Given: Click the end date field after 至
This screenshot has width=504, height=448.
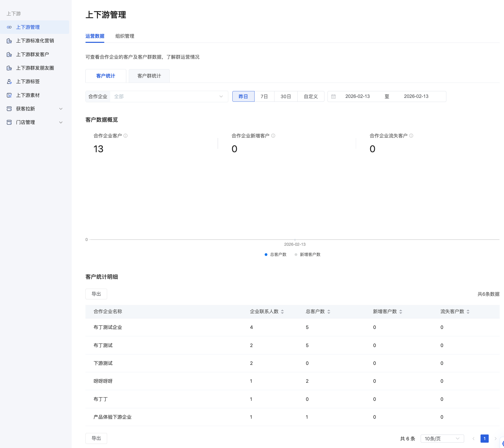Looking at the screenshot, I should pyautogui.click(x=416, y=96).
